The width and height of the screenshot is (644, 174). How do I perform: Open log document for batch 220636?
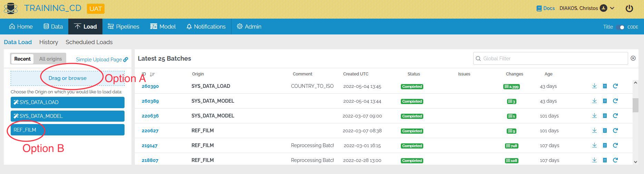(605, 116)
